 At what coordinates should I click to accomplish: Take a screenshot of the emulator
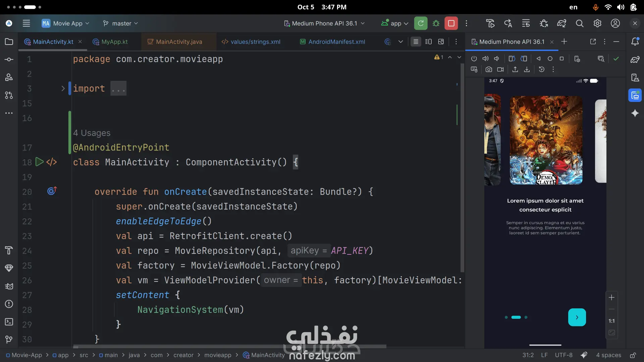[x=489, y=69]
